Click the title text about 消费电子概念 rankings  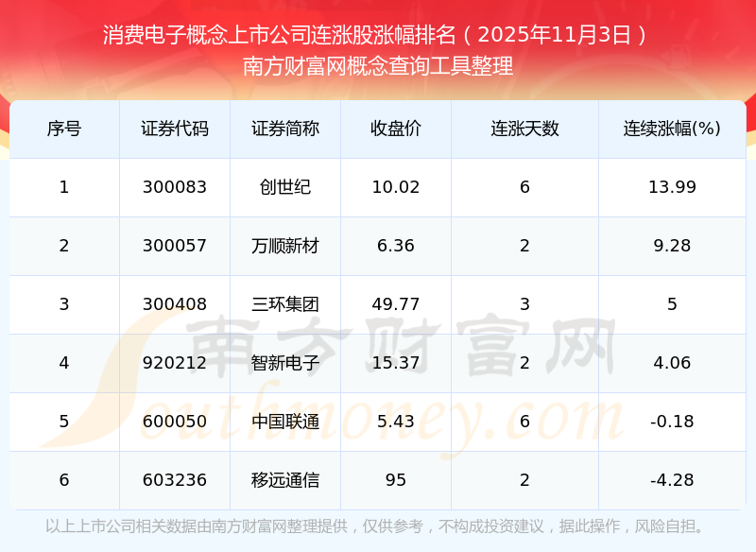click(376, 35)
